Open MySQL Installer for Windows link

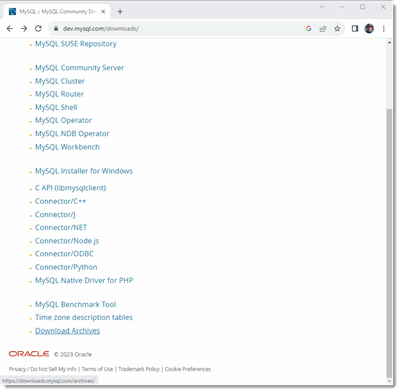[x=84, y=171]
